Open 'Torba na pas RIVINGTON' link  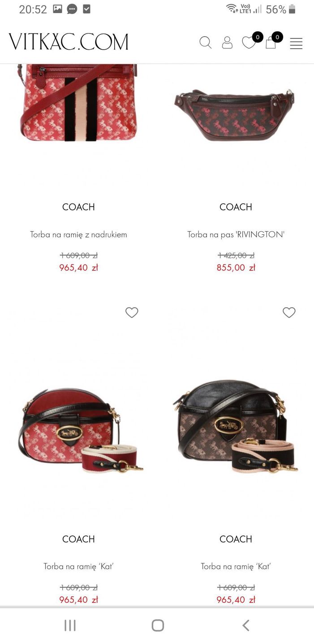236,234
